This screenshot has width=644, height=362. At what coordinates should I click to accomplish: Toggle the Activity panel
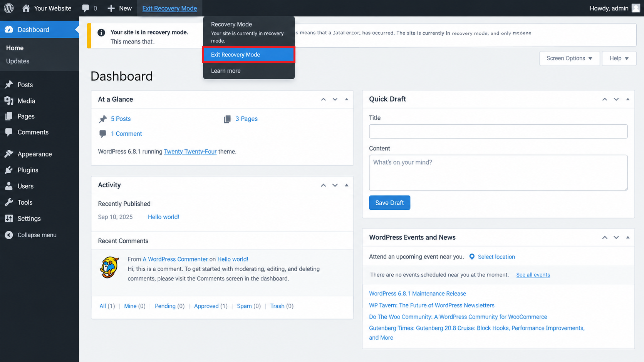(347, 185)
